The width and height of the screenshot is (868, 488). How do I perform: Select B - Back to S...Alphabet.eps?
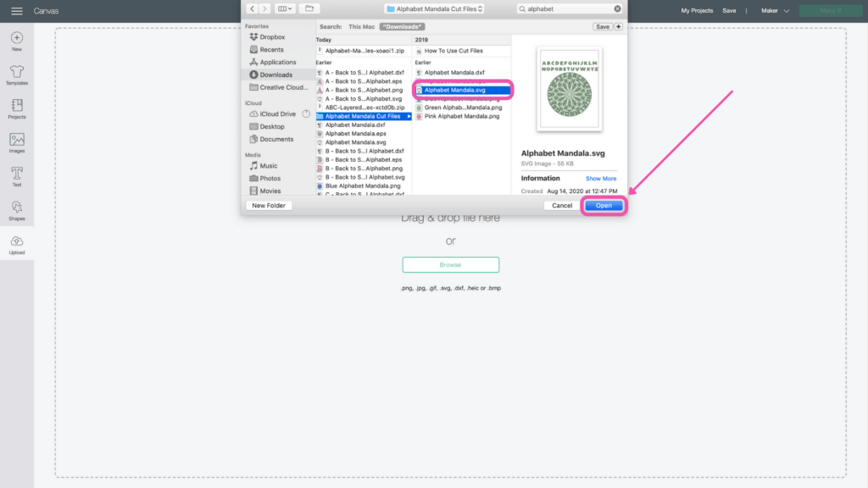364,160
